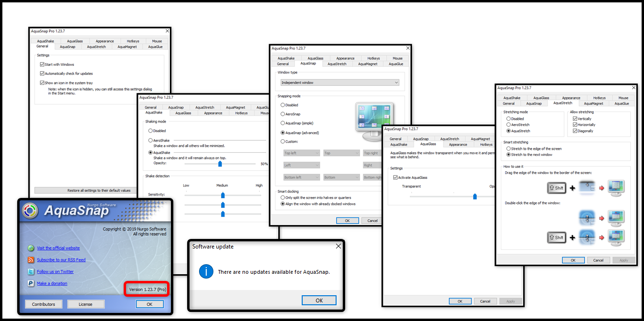This screenshot has height=321, width=644.
Task: Select Custom snapping mode radio
Action: [x=283, y=142]
